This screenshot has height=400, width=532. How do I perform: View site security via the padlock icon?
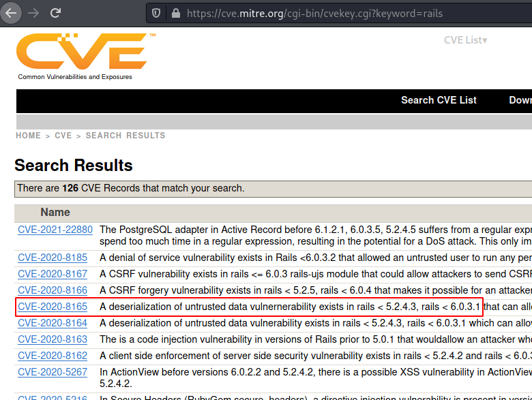tap(176, 13)
